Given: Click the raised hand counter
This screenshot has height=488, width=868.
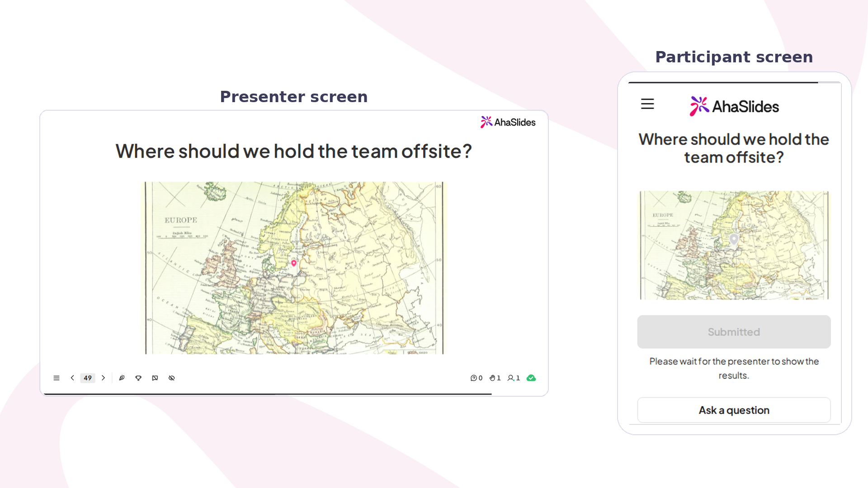Looking at the screenshot, I should (495, 378).
